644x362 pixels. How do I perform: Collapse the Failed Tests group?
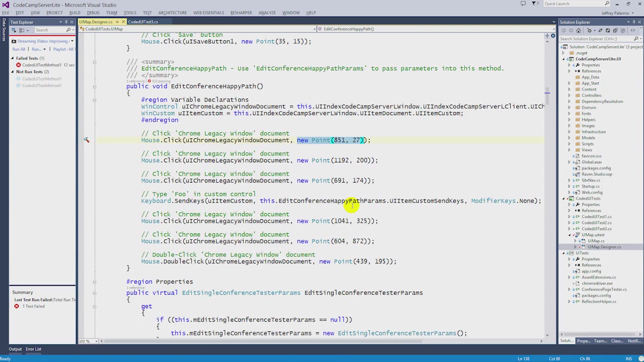13,58
